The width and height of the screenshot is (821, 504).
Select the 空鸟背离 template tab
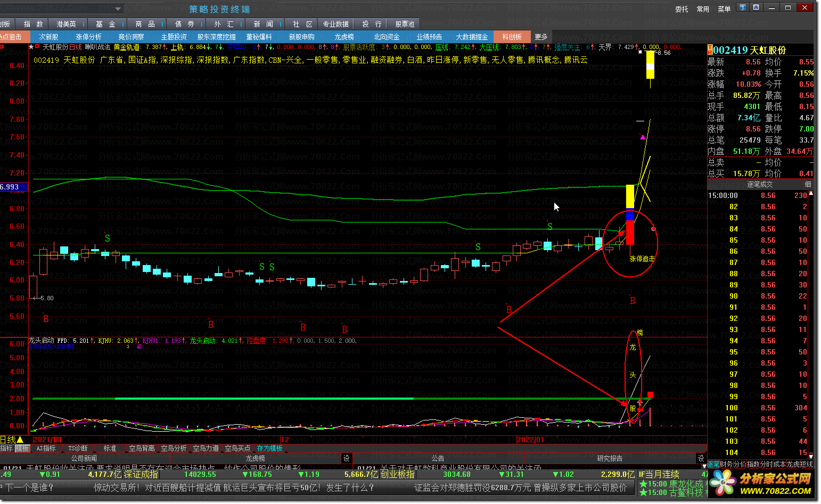(142, 449)
